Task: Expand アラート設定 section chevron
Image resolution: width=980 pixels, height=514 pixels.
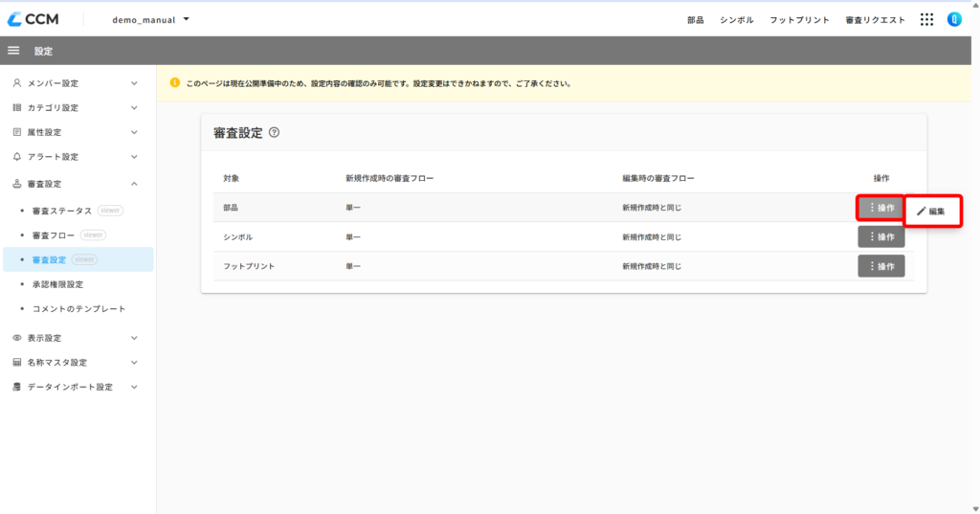Action: (x=134, y=157)
